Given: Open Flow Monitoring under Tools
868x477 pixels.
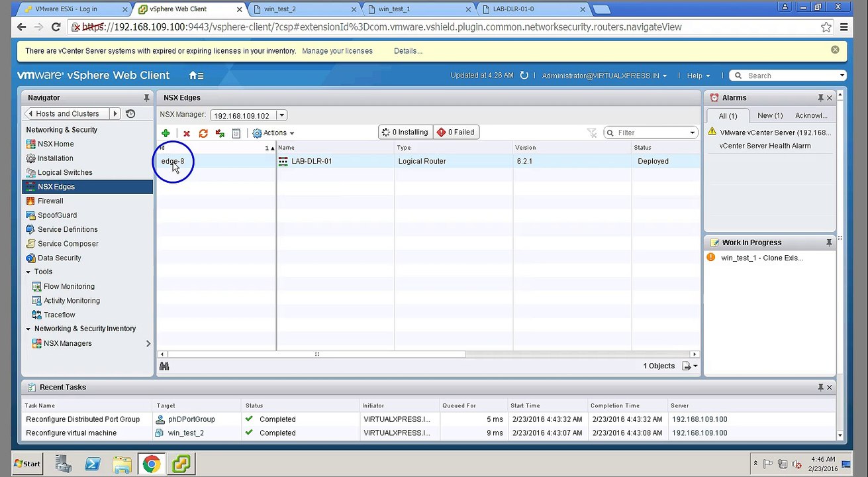Looking at the screenshot, I should click(x=69, y=287).
